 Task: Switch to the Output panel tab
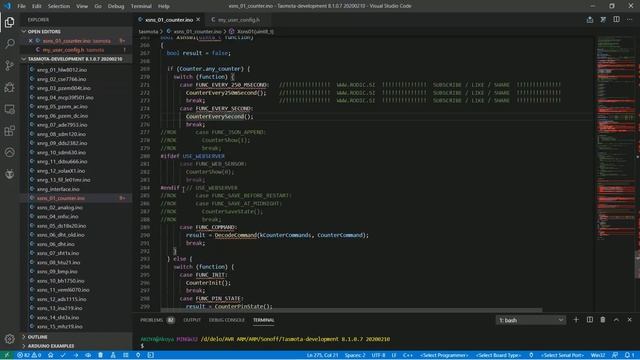tap(192, 320)
